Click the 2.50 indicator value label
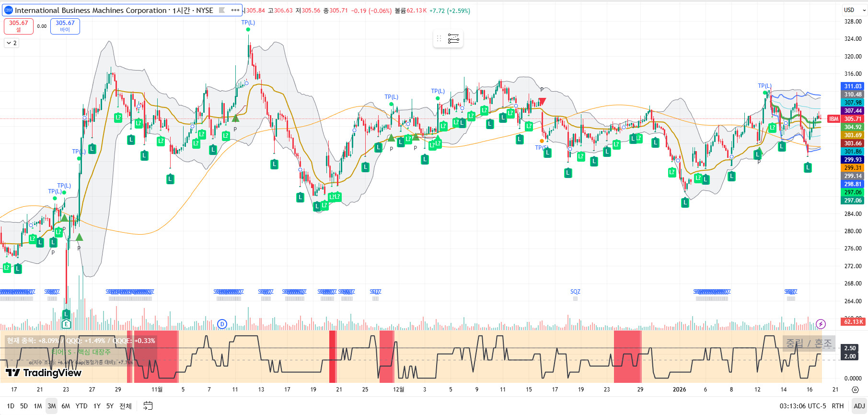This screenshot has width=868, height=415. 850,348
